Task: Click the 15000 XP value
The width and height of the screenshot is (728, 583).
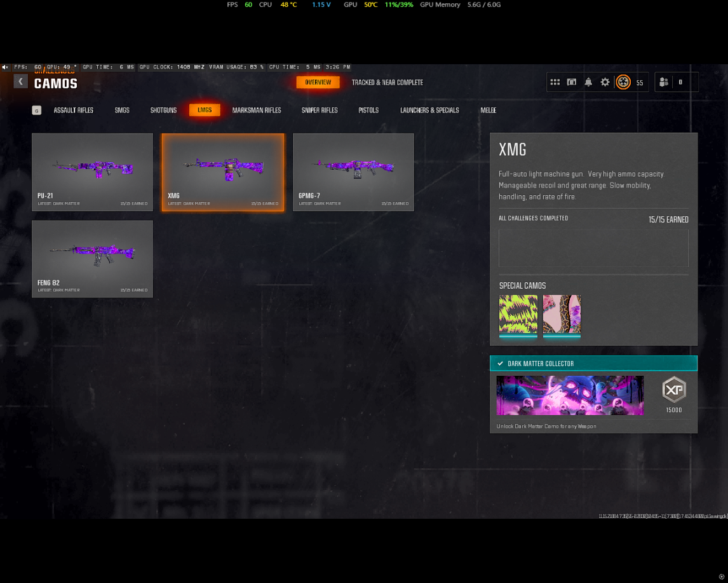Action: point(673,409)
